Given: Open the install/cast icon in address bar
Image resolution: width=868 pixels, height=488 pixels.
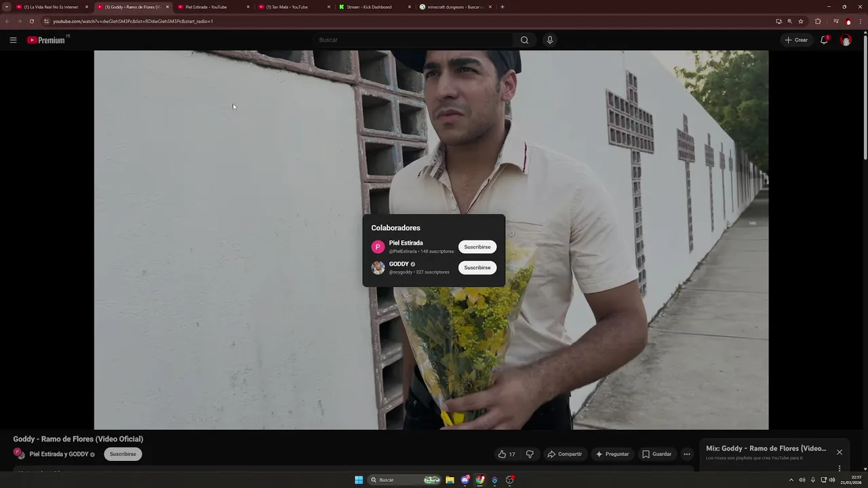Looking at the screenshot, I should pyautogui.click(x=778, y=21).
